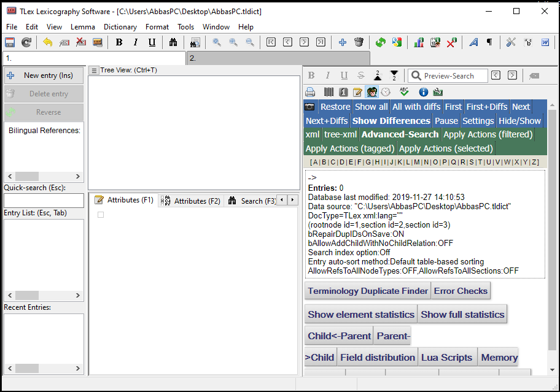Click the blue styled letter A icon
The width and height of the screenshot is (560, 392).
(x=473, y=42)
